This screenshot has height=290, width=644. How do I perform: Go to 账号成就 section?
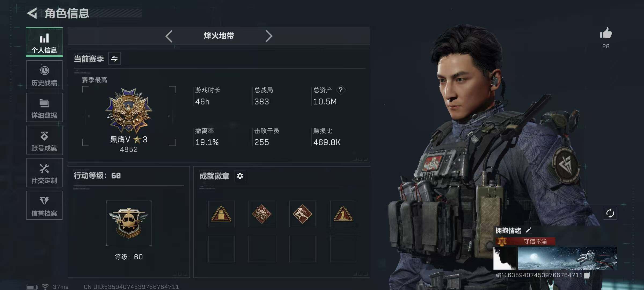click(x=44, y=140)
